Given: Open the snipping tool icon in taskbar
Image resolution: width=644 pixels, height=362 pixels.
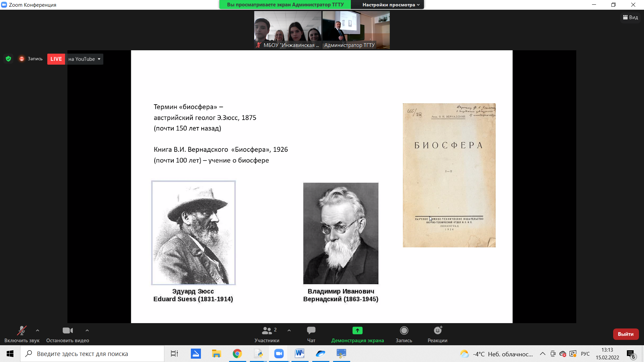Looking at the screenshot, I should tap(341, 354).
